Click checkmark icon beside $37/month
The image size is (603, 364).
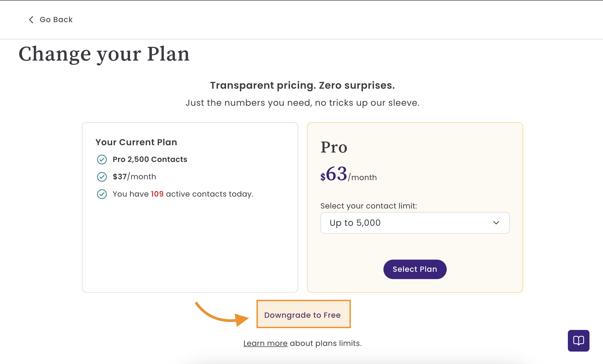102,177
